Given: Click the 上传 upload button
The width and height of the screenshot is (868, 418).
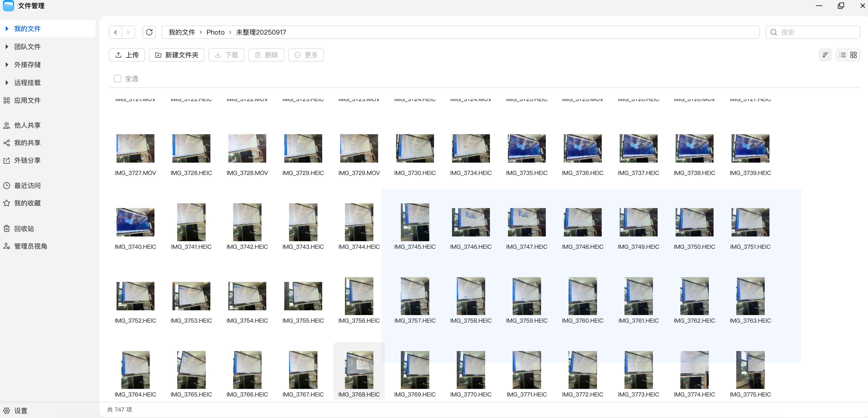Looking at the screenshot, I should click(x=127, y=55).
